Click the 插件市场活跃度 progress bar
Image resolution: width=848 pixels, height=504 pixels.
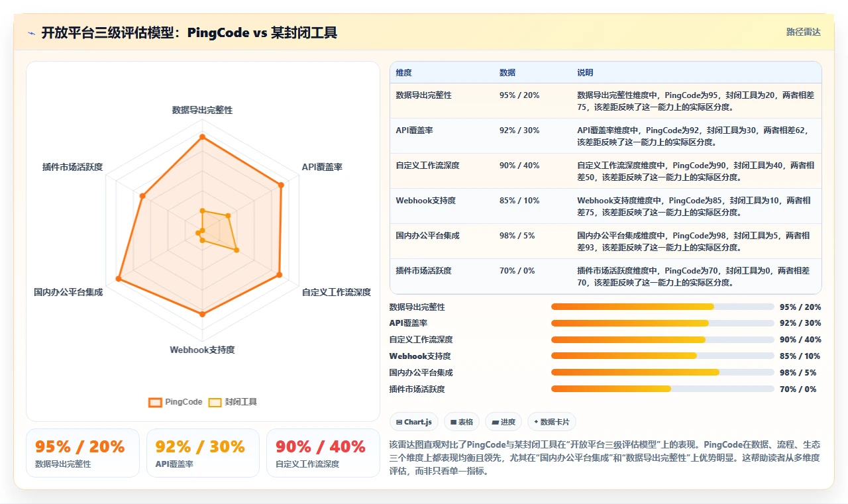coord(662,389)
